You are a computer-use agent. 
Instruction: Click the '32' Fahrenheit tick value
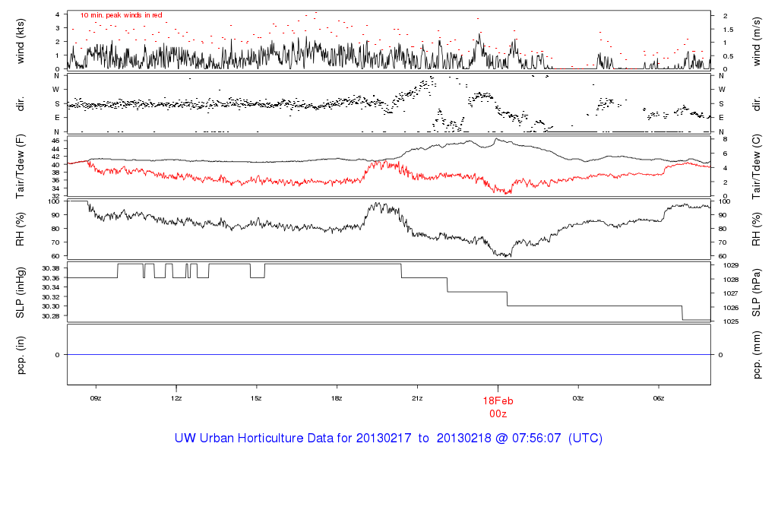coord(55,196)
